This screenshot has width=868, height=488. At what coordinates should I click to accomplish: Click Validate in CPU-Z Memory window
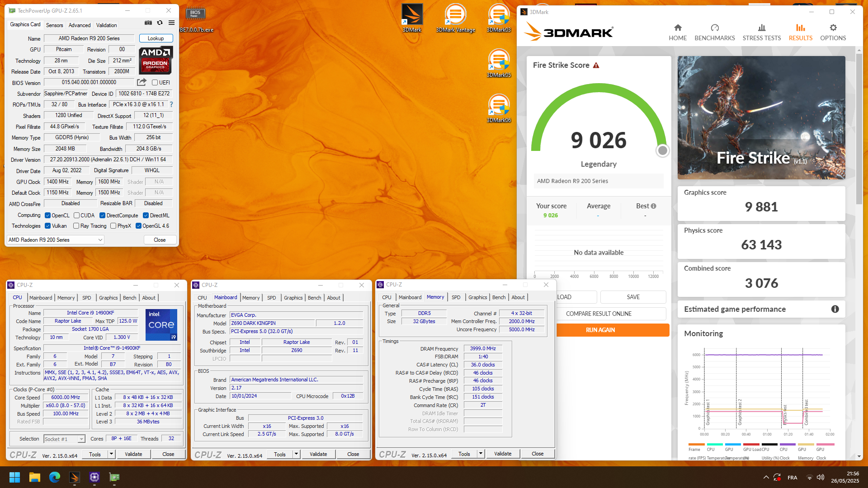[x=503, y=454]
